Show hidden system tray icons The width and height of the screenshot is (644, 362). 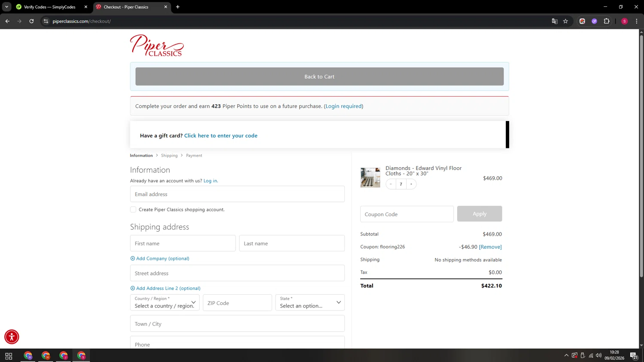click(x=566, y=355)
